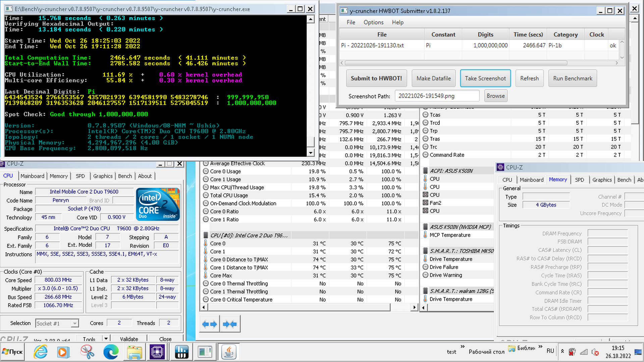Click the power plug tray icon with red mark
The width and height of the screenshot is (644, 362).
coord(572,352)
